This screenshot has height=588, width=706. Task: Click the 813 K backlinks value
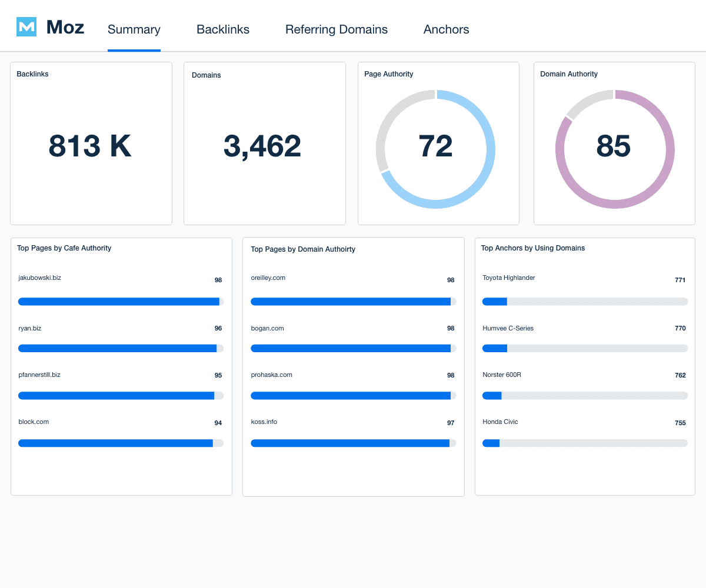[x=90, y=146]
